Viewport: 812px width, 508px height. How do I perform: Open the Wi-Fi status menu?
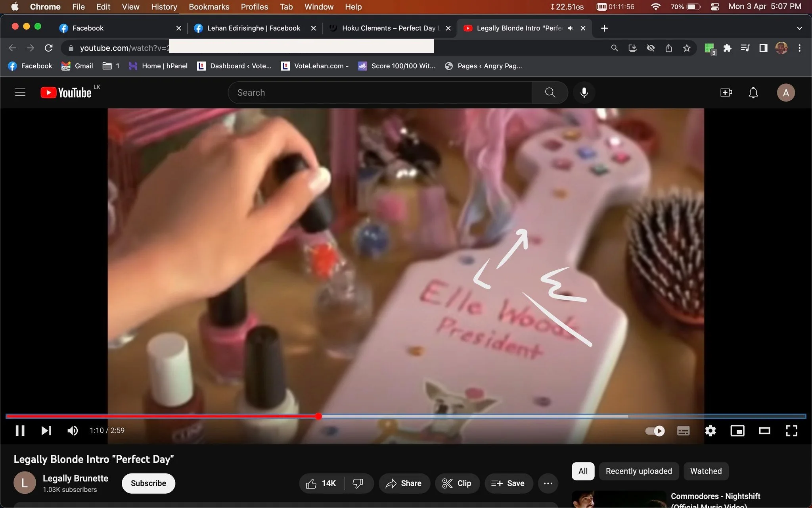656,7
